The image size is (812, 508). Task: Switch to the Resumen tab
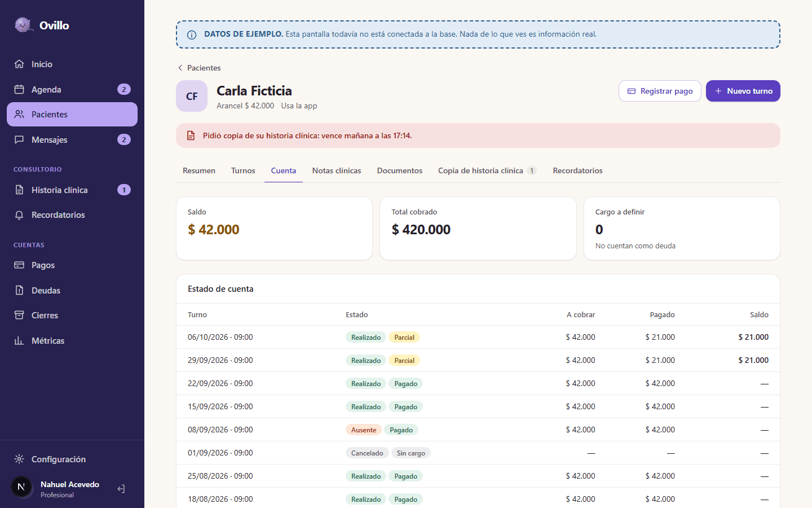[199, 170]
